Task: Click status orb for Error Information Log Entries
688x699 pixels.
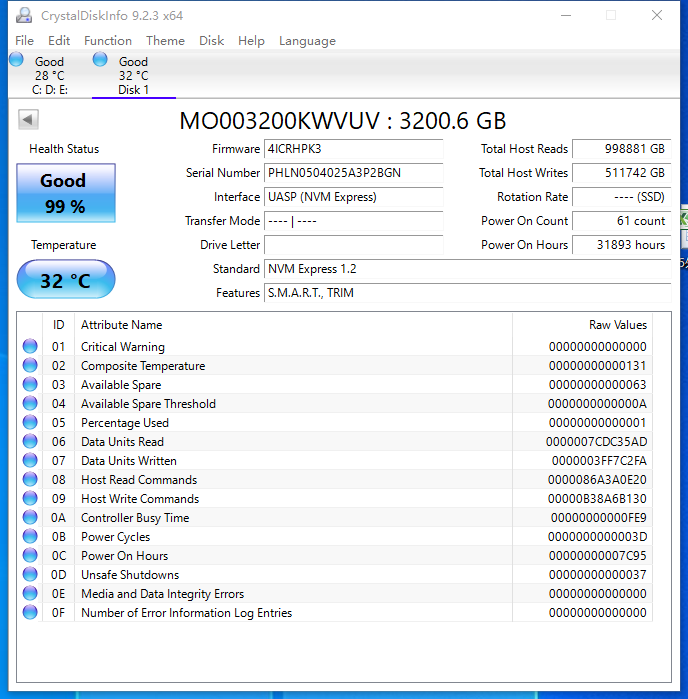Action: [x=30, y=612]
